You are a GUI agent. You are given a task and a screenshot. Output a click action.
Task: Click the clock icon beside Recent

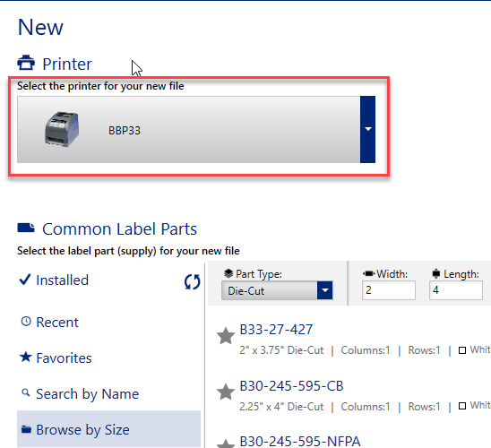[x=26, y=321]
